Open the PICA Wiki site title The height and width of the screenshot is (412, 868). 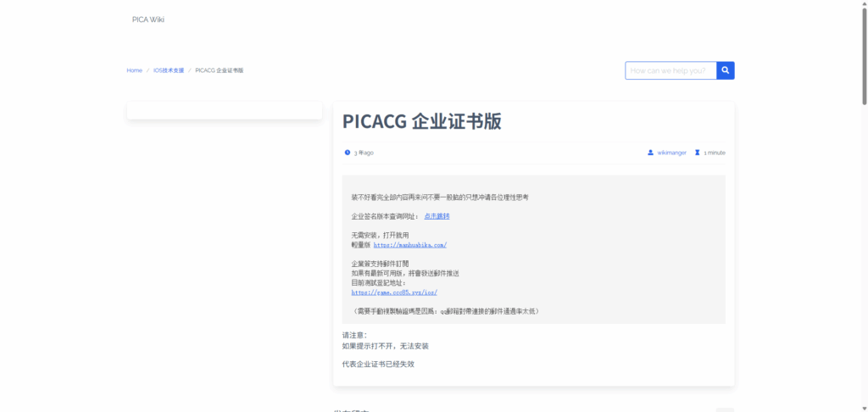click(x=147, y=19)
